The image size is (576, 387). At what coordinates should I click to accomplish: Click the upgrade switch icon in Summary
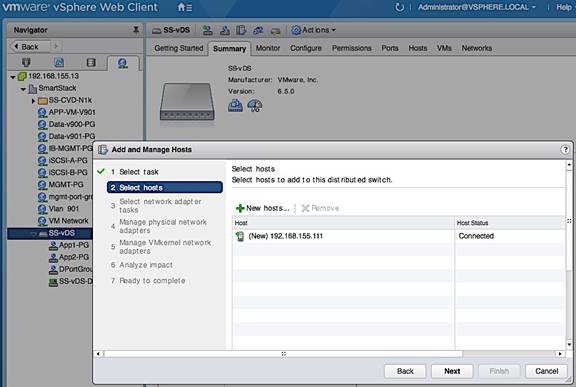(x=235, y=106)
